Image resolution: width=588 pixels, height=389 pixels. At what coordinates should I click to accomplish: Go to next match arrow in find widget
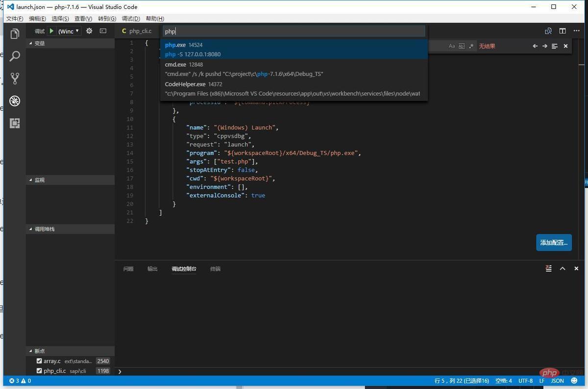[x=544, y=46]
